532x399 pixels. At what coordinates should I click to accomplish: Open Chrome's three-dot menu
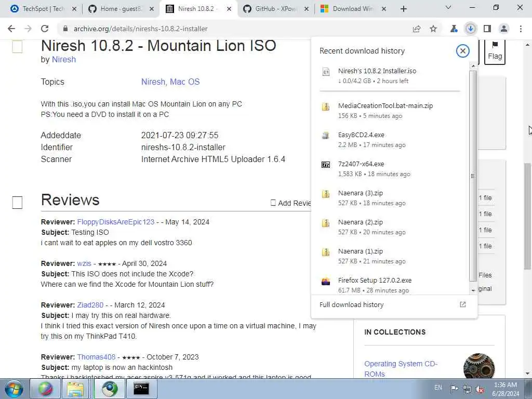pyautogui.click(x=521, y=29)
